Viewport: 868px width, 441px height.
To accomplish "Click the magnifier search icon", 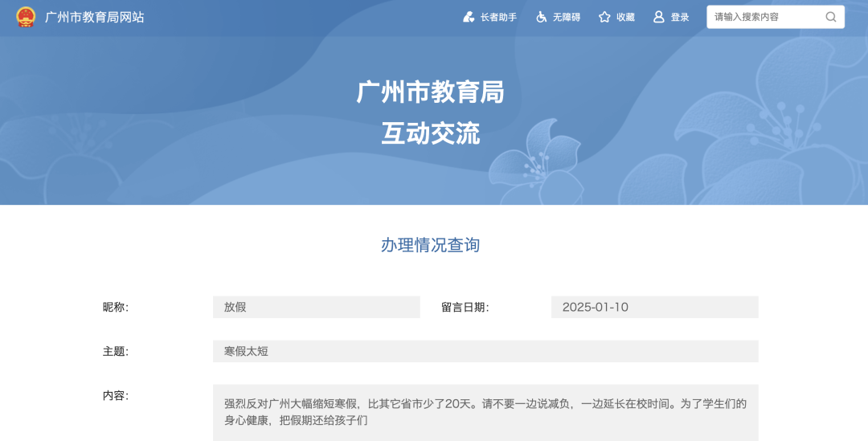I will pyautogui.click(x=831, y=17).
